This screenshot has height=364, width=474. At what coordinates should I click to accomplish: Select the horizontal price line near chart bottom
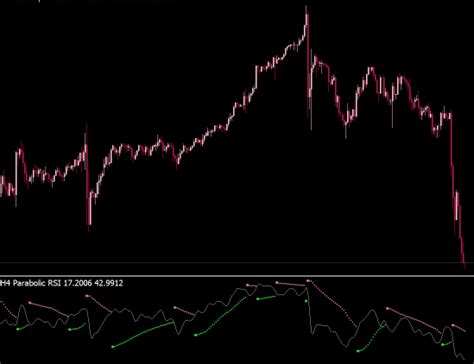237,263
